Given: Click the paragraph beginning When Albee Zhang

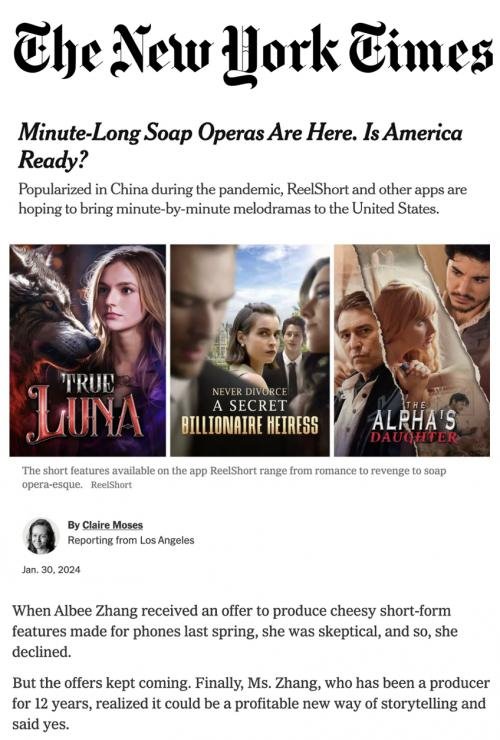Looking at the screenshot, I should point(235,631).
